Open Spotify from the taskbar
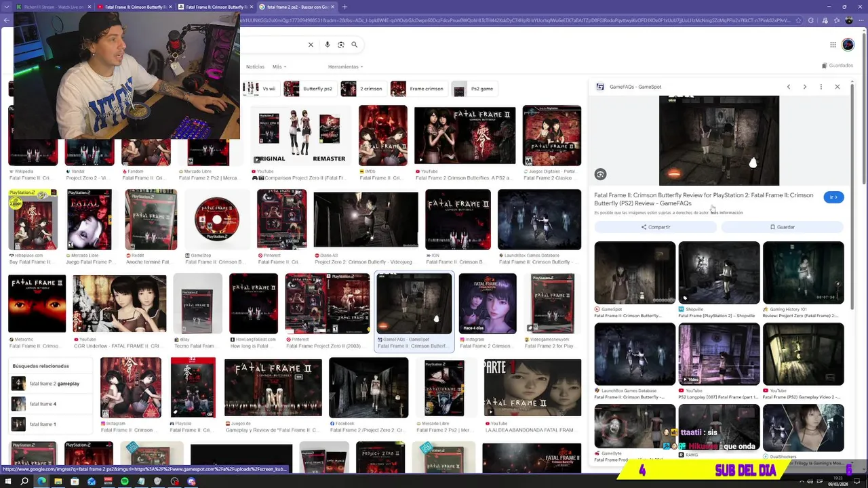Screen dimensions: 868x488 [125, 481]
